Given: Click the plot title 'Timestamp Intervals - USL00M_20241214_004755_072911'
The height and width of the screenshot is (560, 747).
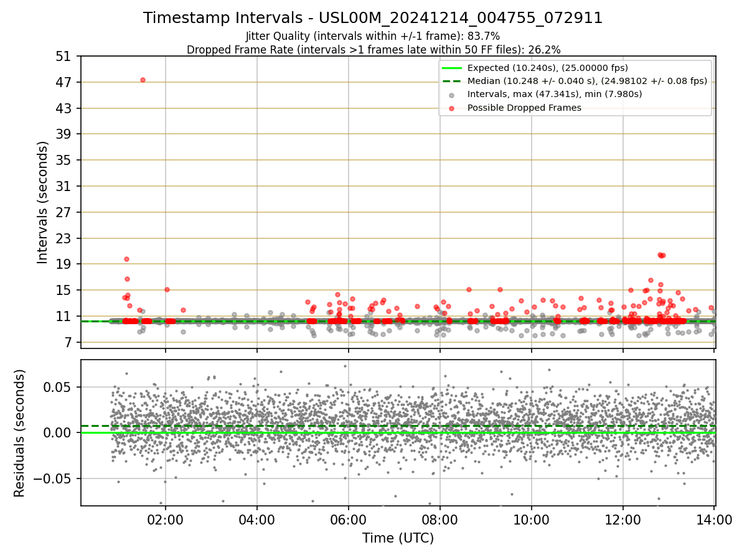Looking at the screenshot, I should pyautogui.click(x=373, y=18).
